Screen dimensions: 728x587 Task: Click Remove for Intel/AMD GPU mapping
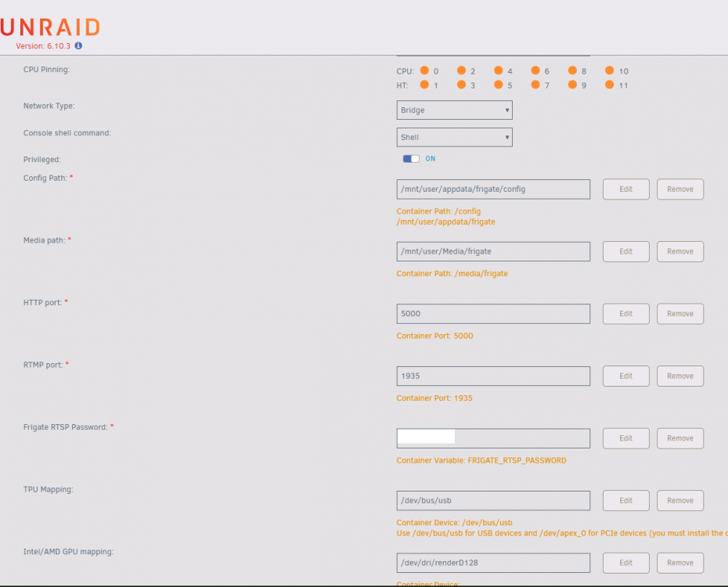680,563
